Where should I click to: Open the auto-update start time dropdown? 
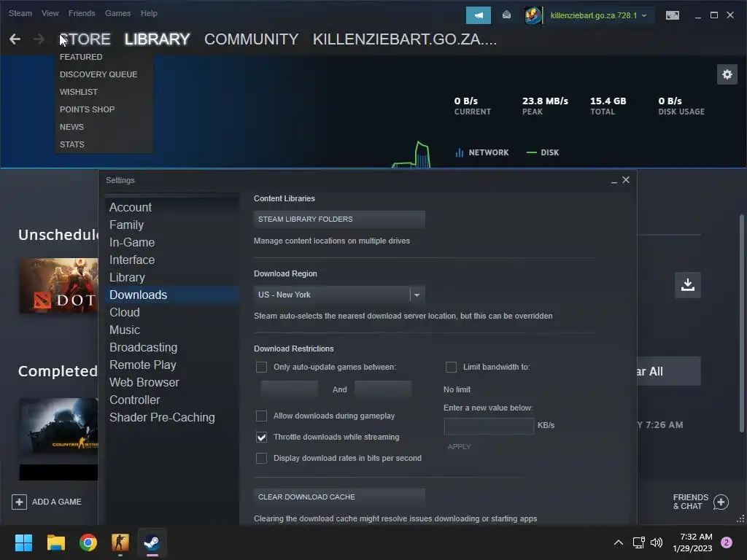point(289,389)
